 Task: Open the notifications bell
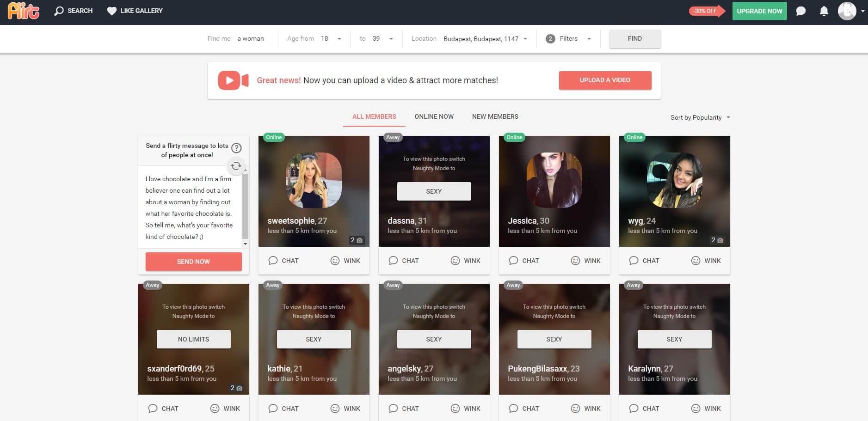click(824, 11)
